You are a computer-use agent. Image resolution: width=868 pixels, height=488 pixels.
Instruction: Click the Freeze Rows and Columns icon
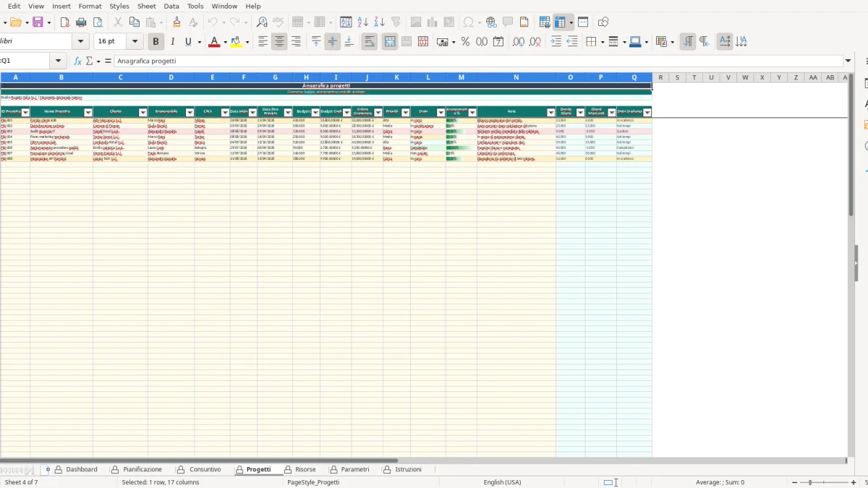point(561,22)
